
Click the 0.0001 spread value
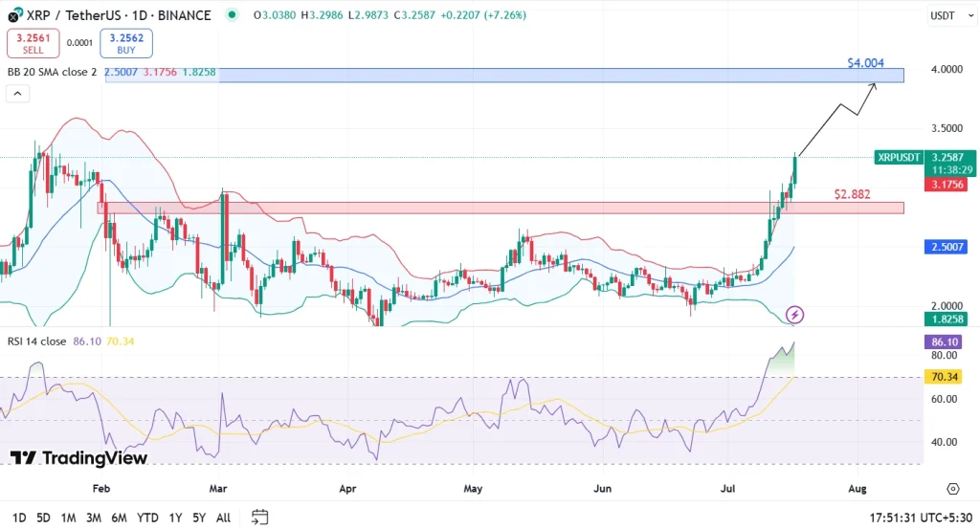[x=79, y=43]
